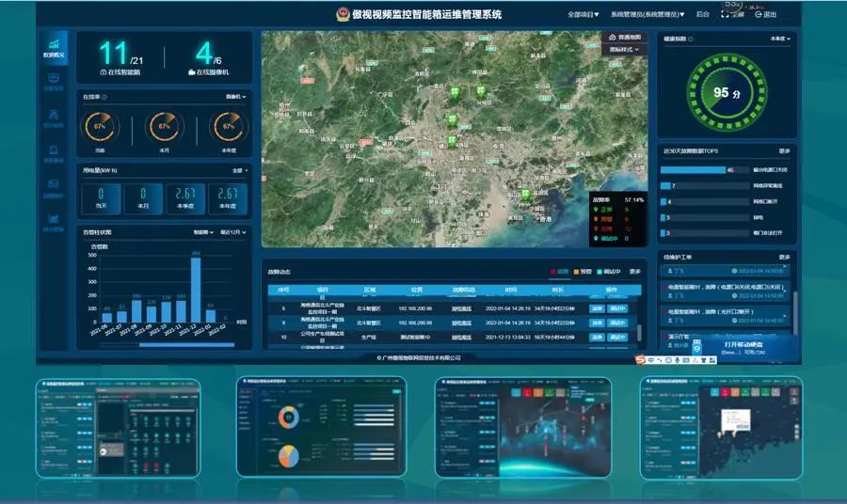The height and width of the screenshot is (504, 847).
Task: Click the 本年度 2.67 electricity tile
Action: click(x=228, y=198)
